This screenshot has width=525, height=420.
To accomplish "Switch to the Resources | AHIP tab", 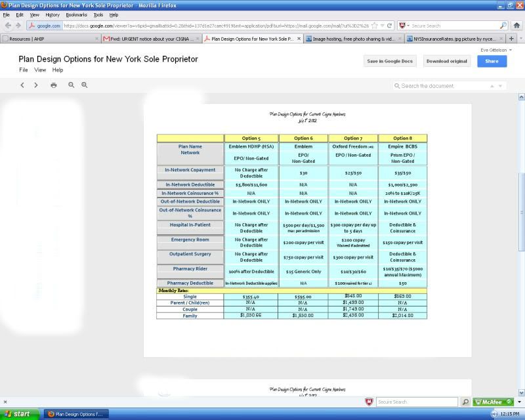I will pyautogui.click(x=51, y=39).
